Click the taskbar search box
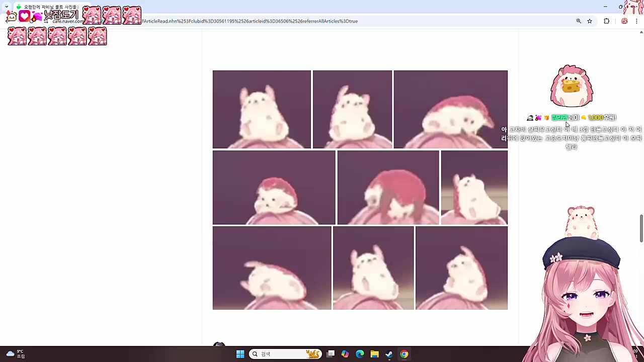Screen dimensions: 644x362 click(285, 354)
